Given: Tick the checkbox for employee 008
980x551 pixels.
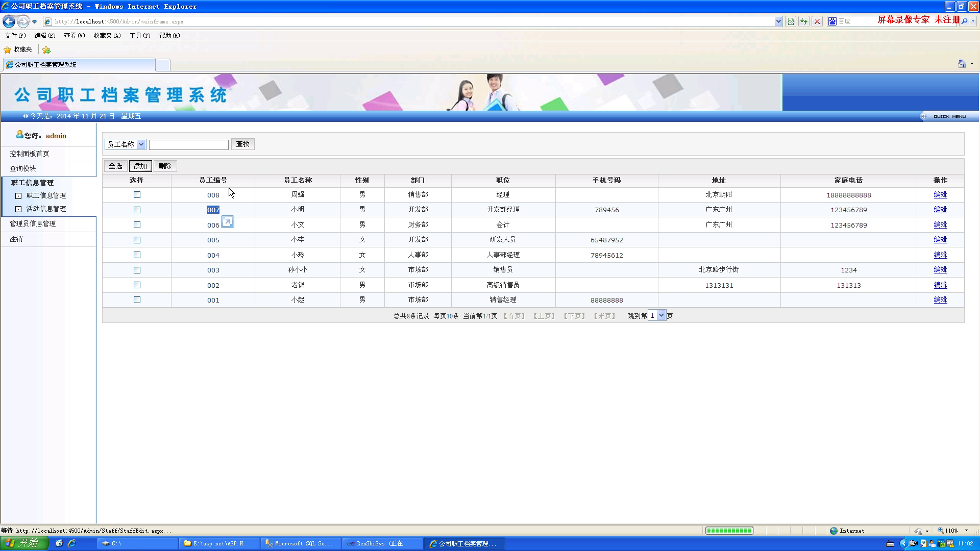Looking at the screenshot, I should tap(137, 195).
